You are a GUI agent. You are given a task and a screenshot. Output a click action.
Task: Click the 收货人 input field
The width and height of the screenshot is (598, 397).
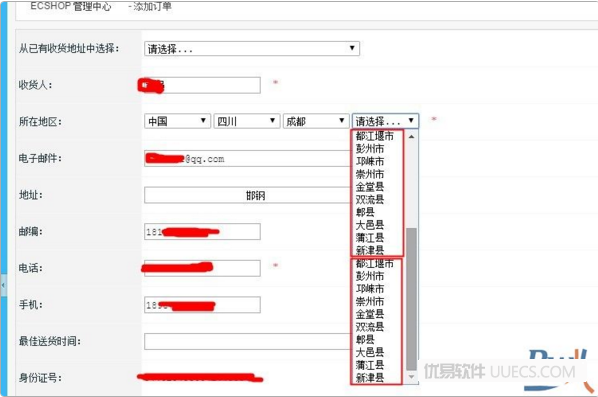click(x=202, y=85)
